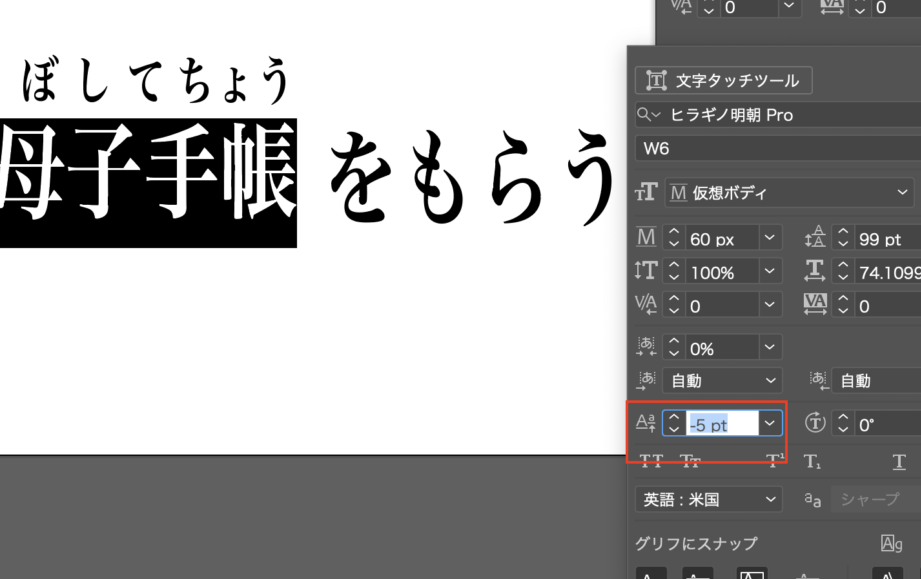Image resolution: width=921 pixels, height=579 pixels.
Task: Click the vertical scale icon beside 100%
Action: click(645, 271)
